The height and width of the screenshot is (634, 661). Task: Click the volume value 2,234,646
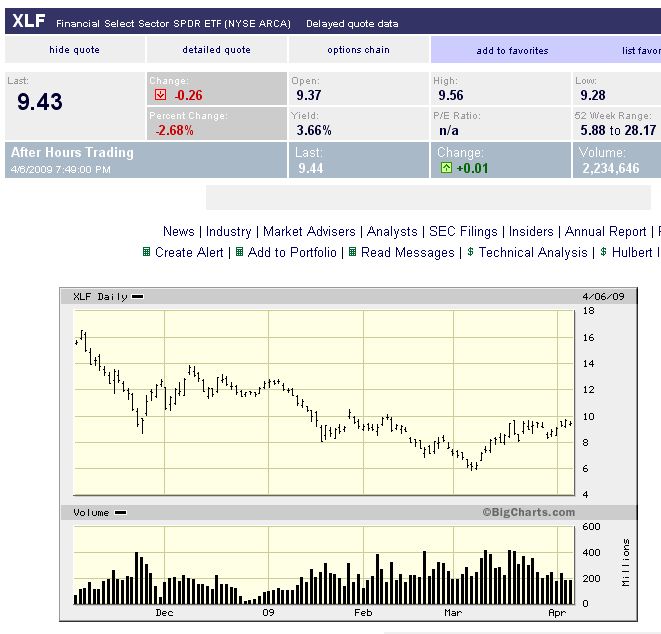coord(610,168)
